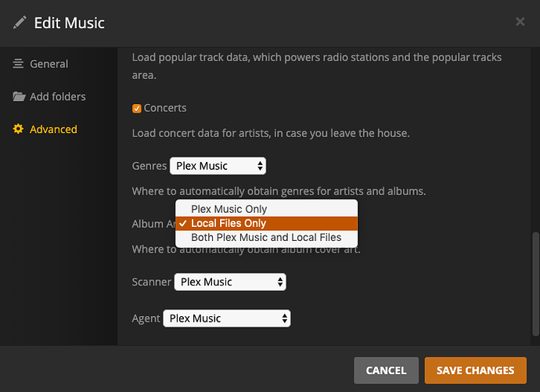Click Save Changes button
This screenshot has width=540, height=392.
[475, 370]
